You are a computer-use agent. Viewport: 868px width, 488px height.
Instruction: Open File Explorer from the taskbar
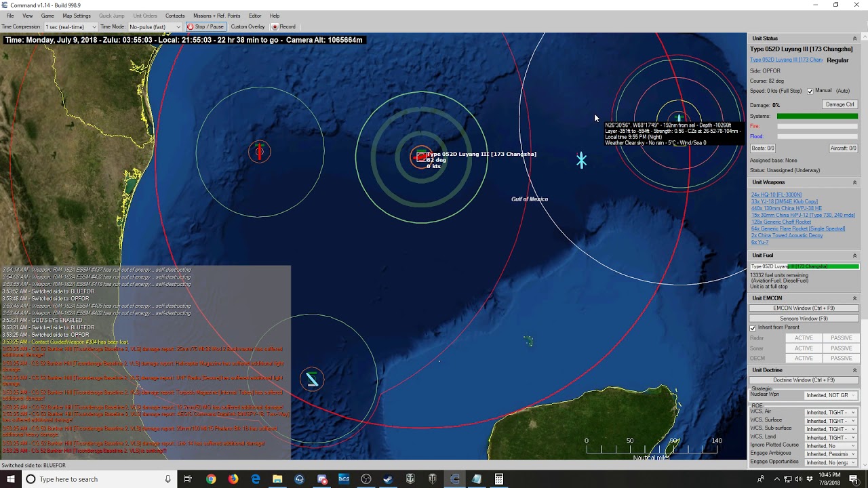277,479
